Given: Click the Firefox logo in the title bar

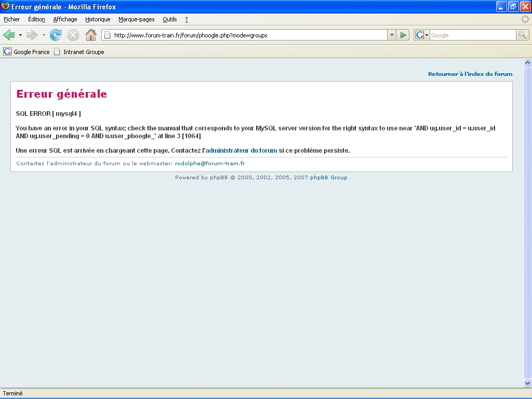Looking at the screenshot, I should click(5, 6).
